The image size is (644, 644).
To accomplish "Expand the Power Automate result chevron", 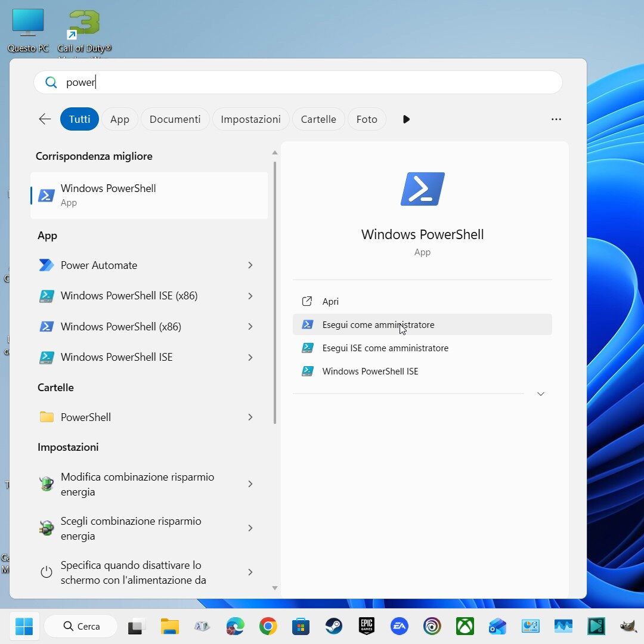I will point(250,265).
